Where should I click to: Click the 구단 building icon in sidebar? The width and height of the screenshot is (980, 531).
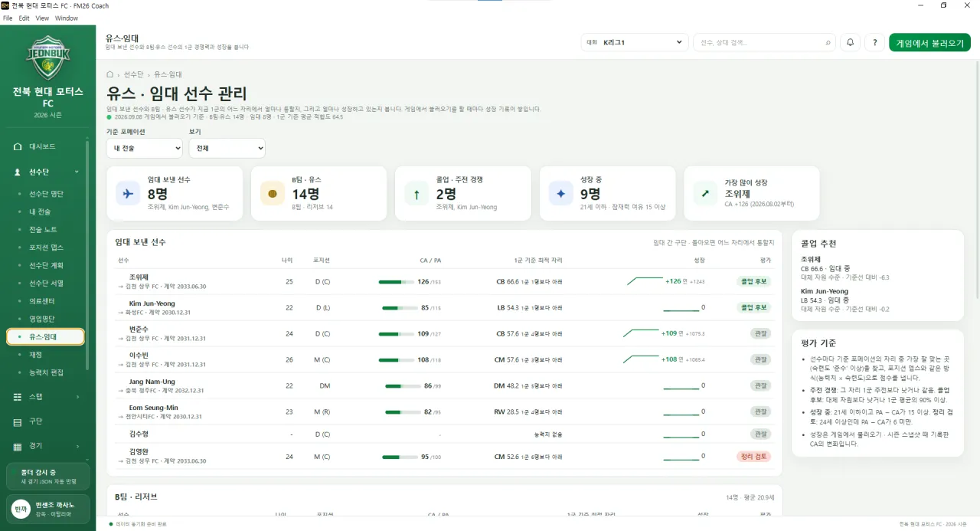(x=18, y=421)
